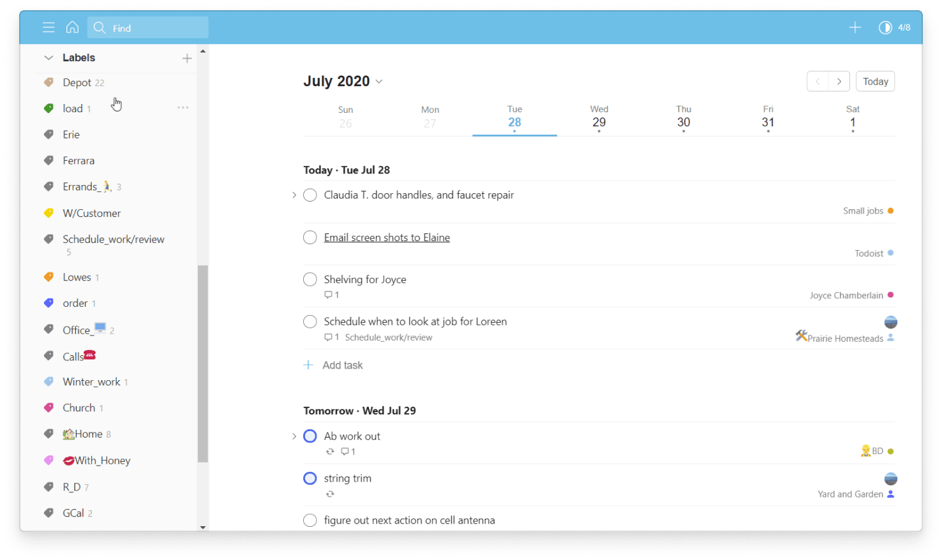Image resolution: width=942 pixels, height=560 pixels.
Task: Open the sidebar hamburger menu
Action: pos(49,27)
